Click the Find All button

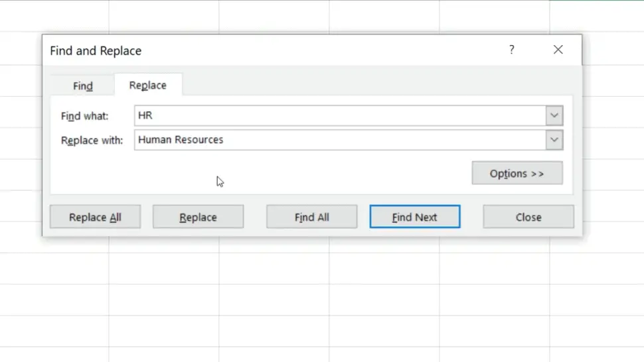tap(311, 217)
